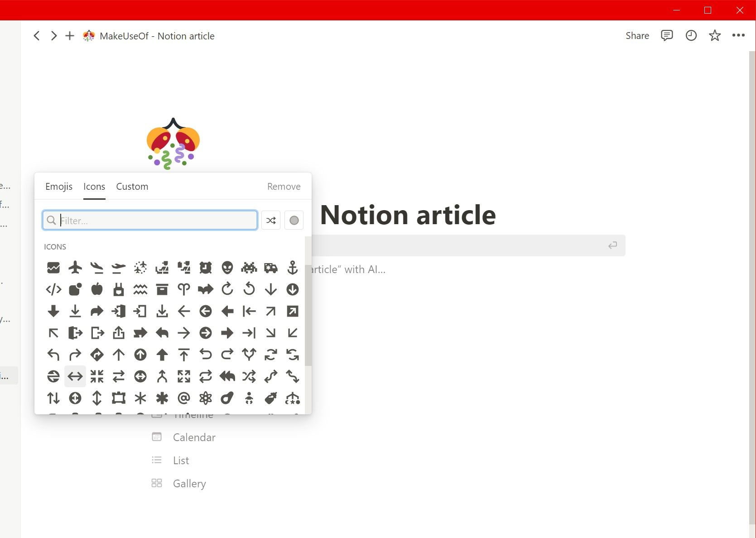This screenshot has width=756, height=538.
Task: Open the Icons tab
Action: click(94, 186)
